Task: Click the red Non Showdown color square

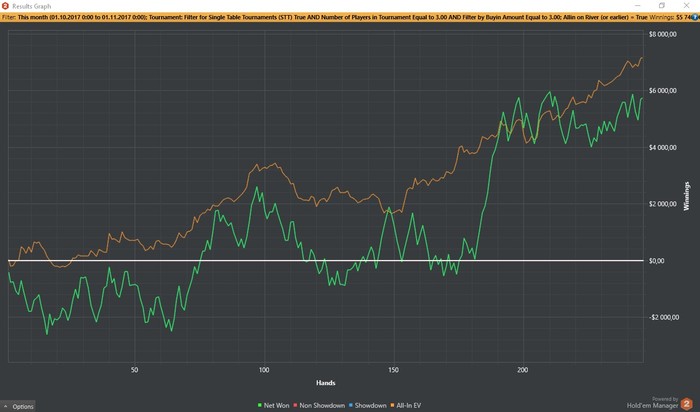Action: (x=296, y=405)
